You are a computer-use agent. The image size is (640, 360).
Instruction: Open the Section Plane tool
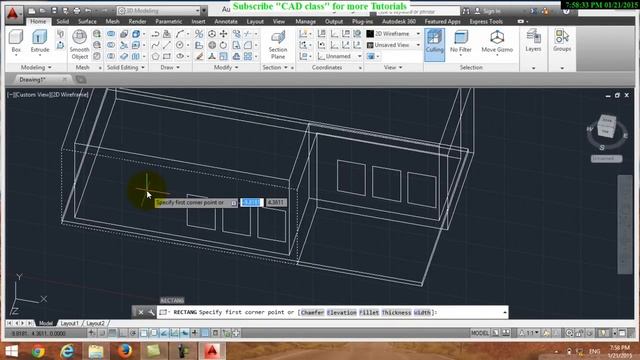coord(278,45)
